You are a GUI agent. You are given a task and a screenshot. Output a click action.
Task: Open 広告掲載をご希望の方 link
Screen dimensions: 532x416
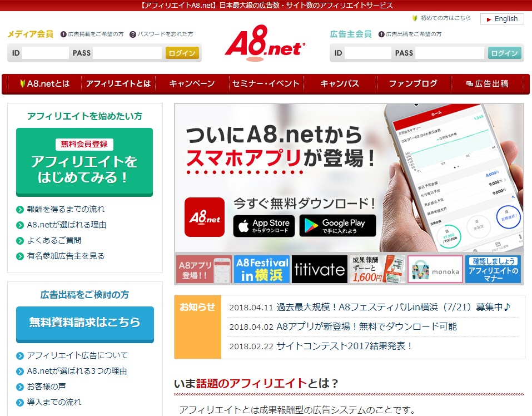[96, 34]
